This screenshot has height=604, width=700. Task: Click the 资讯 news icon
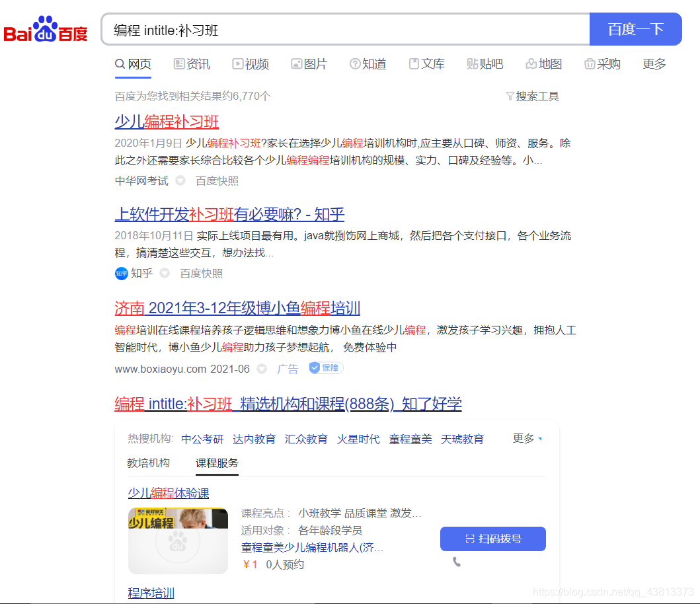coord(179,64)
